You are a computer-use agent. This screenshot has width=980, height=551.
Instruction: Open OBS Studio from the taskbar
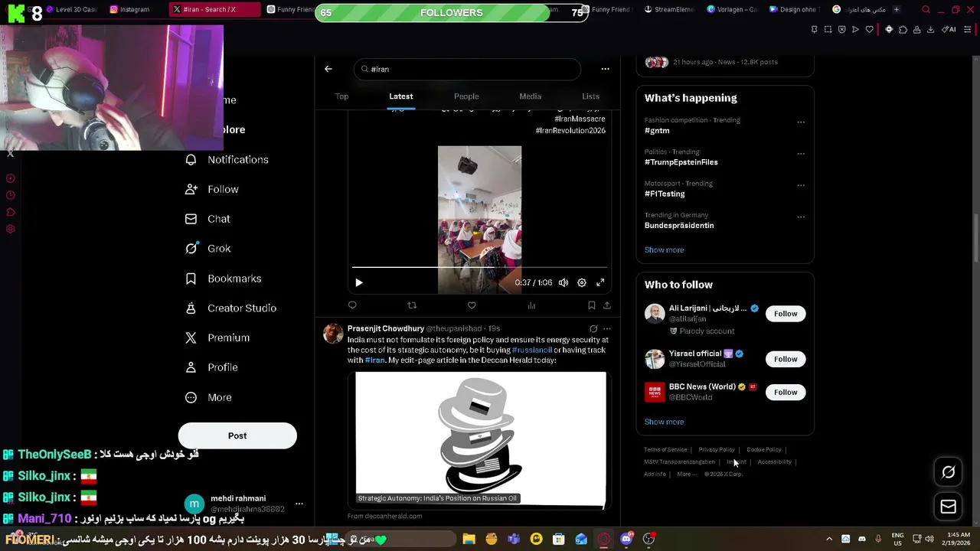tap(648, 539)
